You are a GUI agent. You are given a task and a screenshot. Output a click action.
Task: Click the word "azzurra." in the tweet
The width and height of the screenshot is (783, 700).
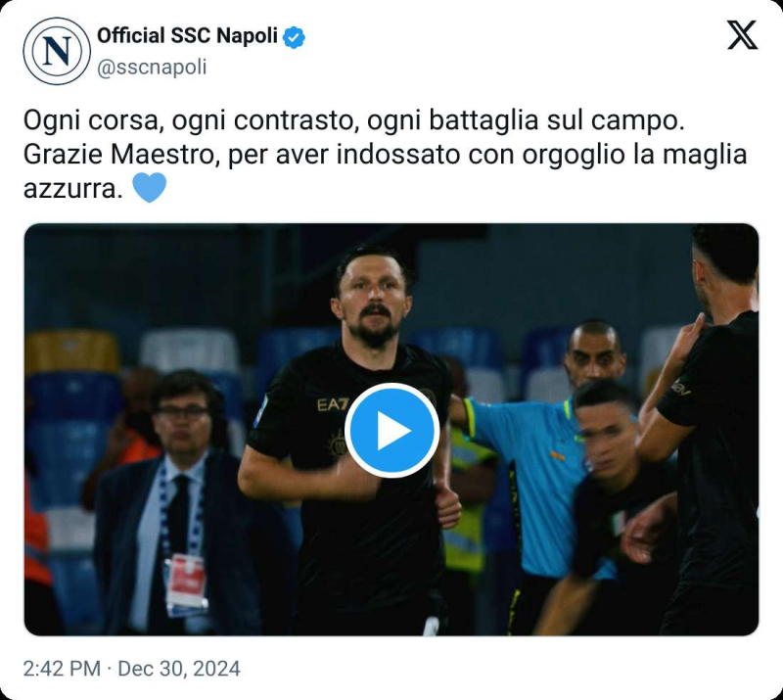[73, 188]
